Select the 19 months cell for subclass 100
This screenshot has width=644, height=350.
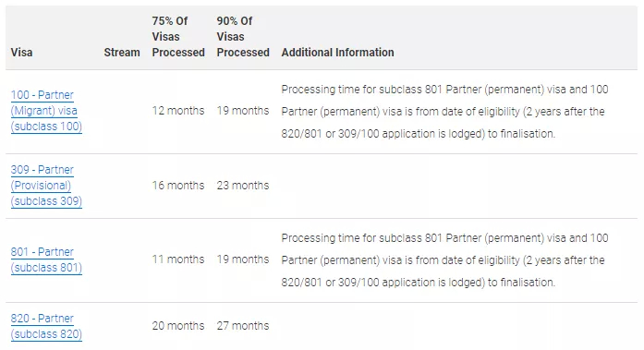pyautogui.click(x=243, y=111)
